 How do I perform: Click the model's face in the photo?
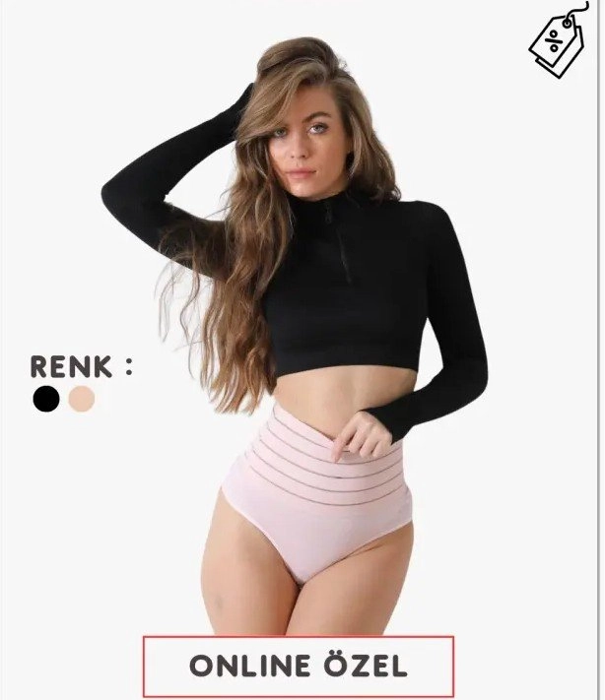(303, 145)
